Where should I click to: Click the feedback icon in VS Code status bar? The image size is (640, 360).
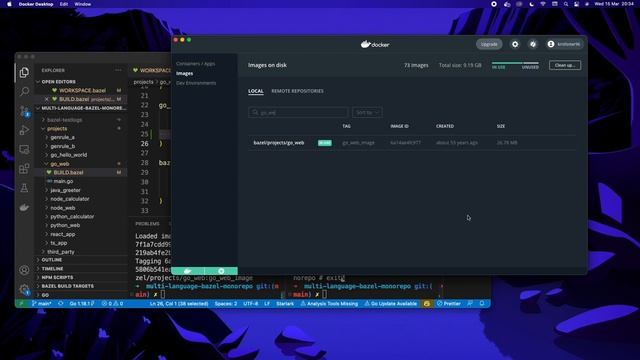pos(470,304)
